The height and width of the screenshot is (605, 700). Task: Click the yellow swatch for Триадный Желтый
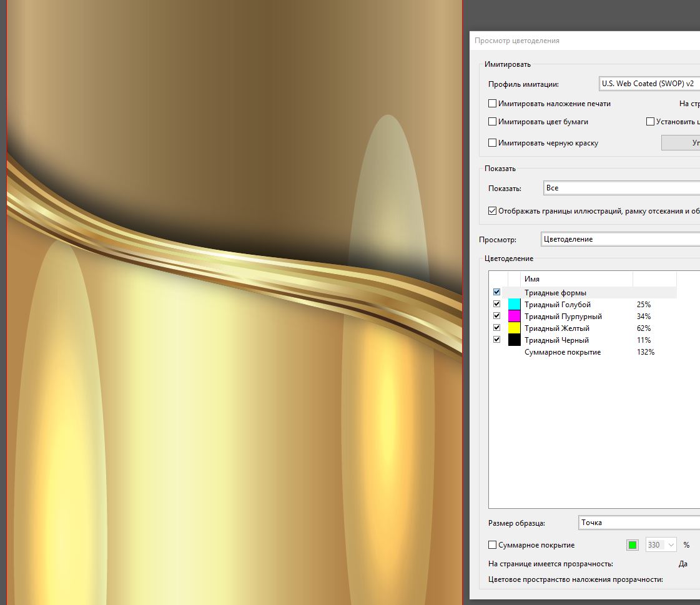[x=515, y=328]
